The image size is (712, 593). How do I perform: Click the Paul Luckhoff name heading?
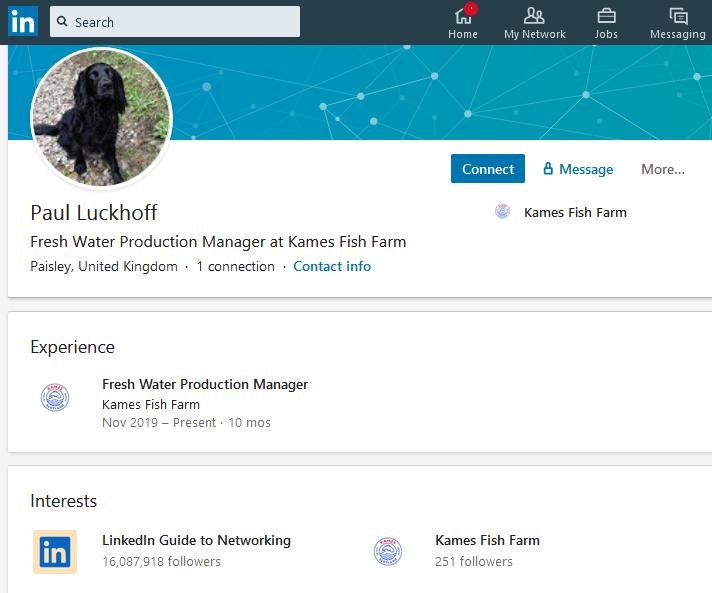point(94,212)
